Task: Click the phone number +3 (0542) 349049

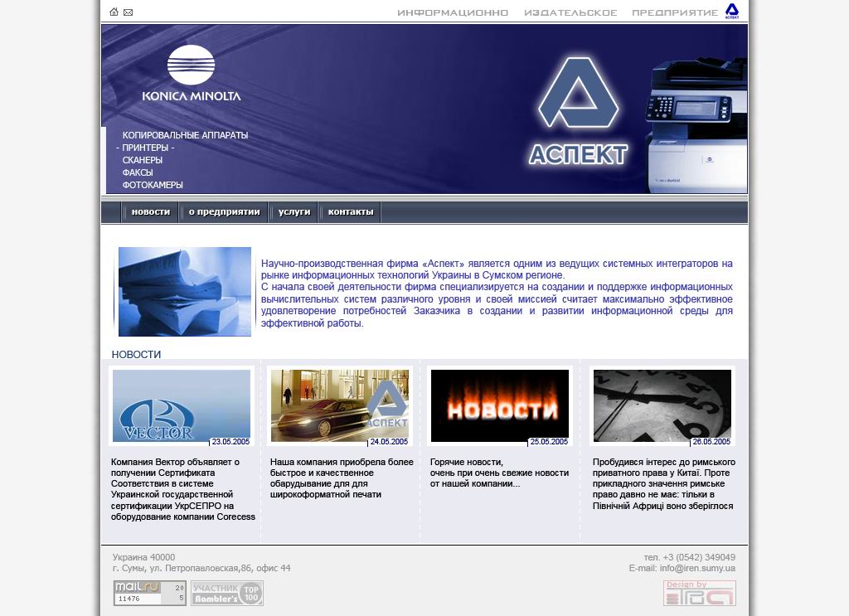Action: [x=699, y=557]
